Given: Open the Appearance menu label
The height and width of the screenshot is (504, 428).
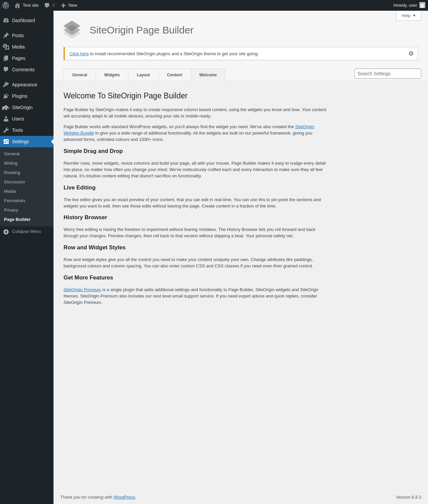Looking at the screenshot, I should coord(25,85).
